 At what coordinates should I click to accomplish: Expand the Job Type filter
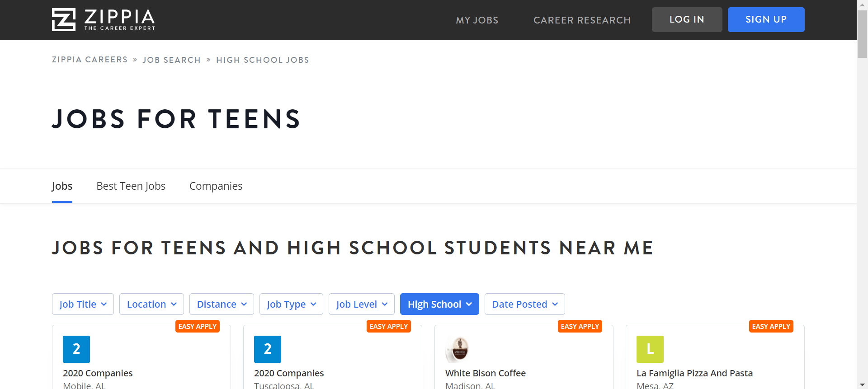(x=291, y=304)
